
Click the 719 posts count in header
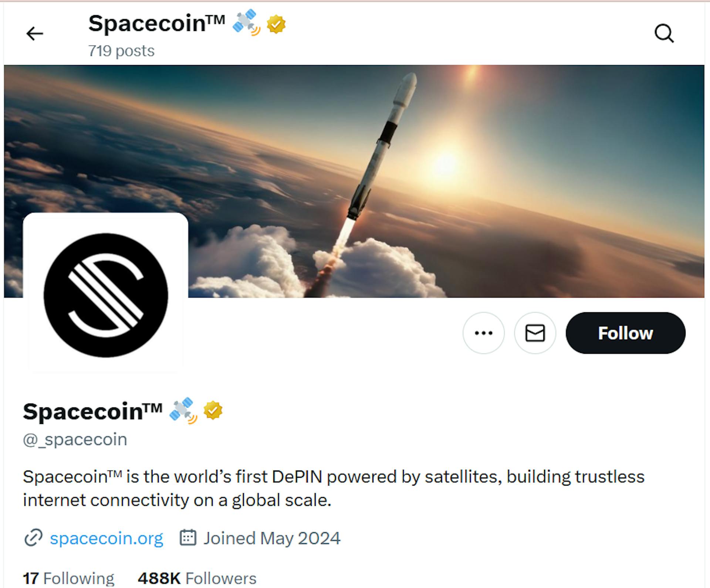121,51
